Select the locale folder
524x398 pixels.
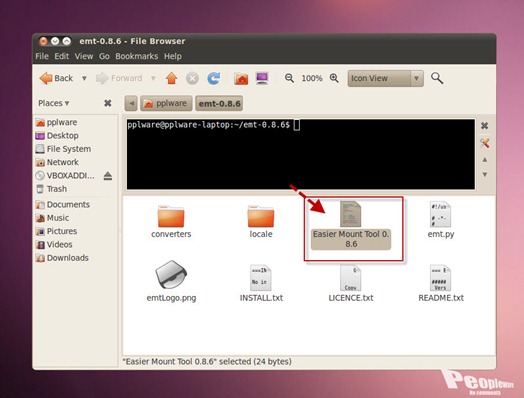point(261,222)
